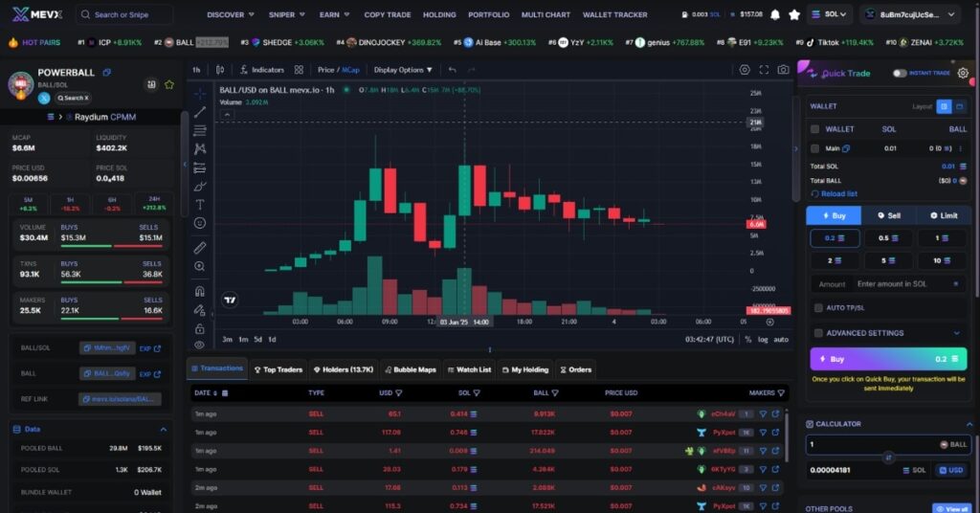Open the chart layout grid icon
Image resolution: width=980 pixels, height=513 pixels.
[299, 70]
